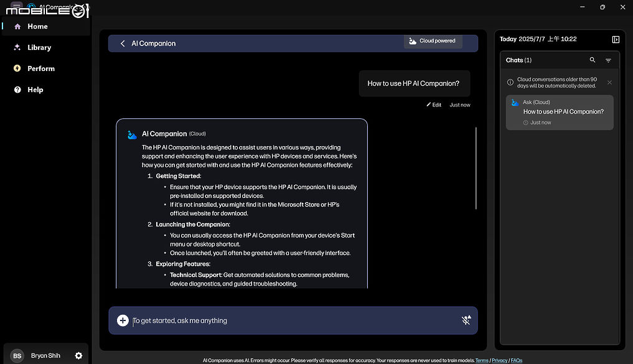Go back using the AI Companion arrow

pyautogui.click(x=123, y=43)
